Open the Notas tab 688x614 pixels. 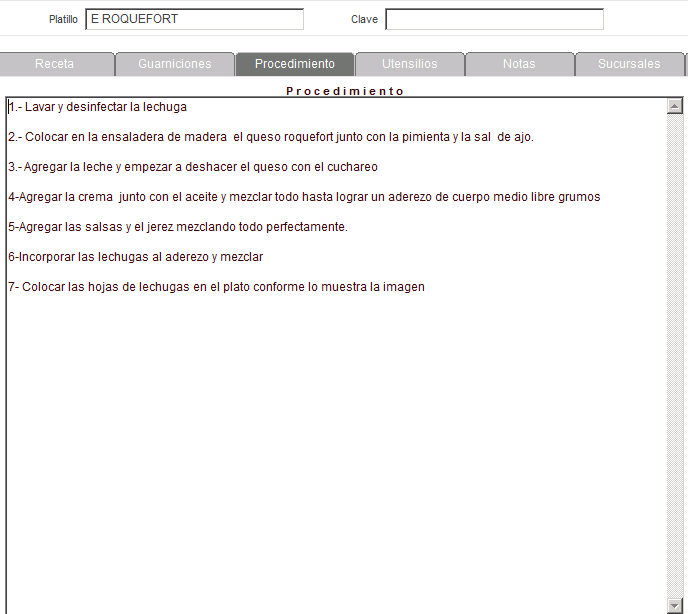point(519,64)
